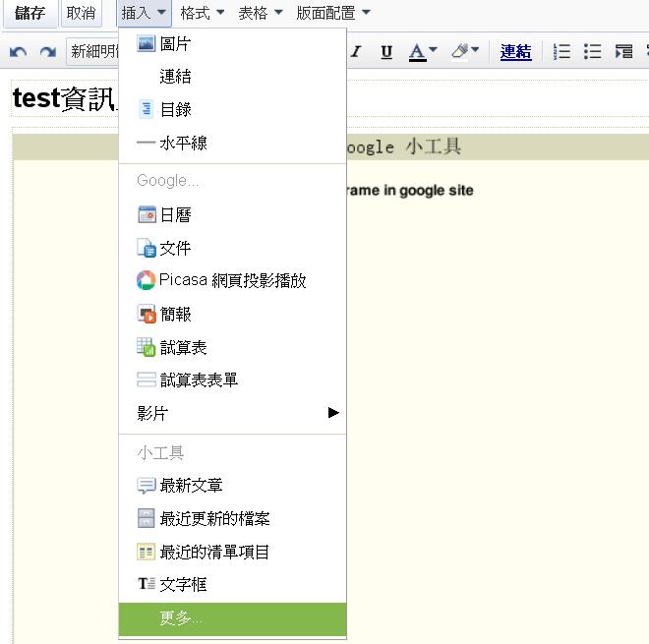Screen dimensions: 649x644
Task: Insert a 文字框 text box
Action: [x=232, y=584]
